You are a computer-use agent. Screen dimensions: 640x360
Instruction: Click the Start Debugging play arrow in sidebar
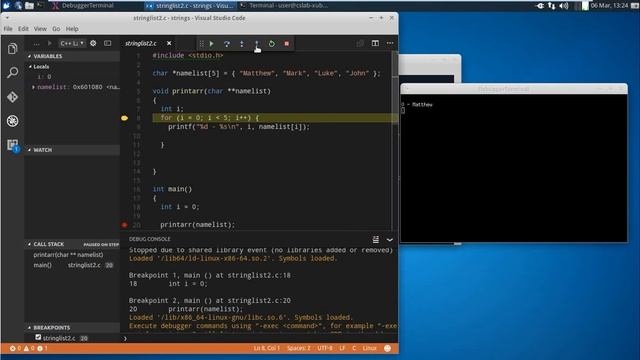(49, 43)
